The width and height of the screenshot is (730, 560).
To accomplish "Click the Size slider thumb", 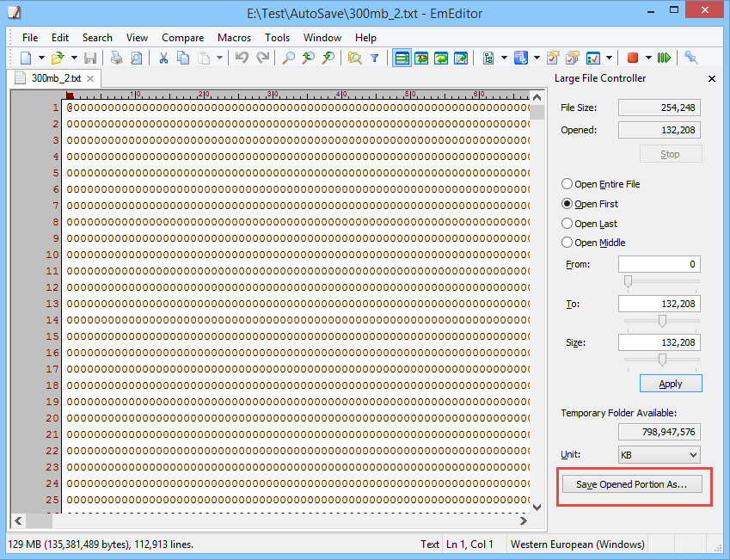I will click(662, 360).
